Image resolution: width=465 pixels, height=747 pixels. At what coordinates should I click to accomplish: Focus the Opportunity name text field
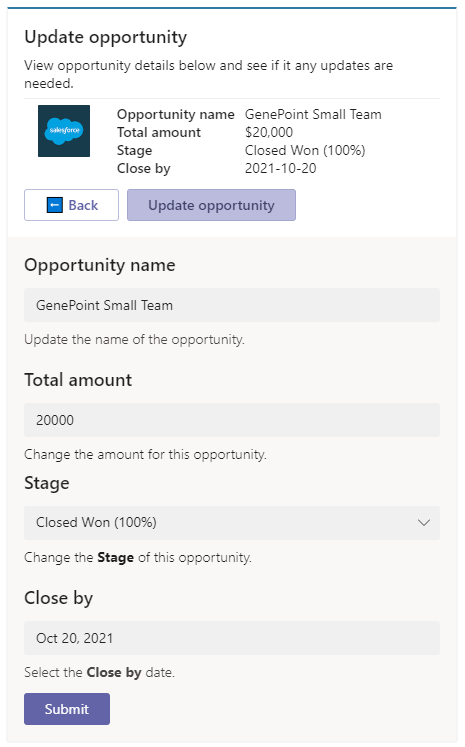(x=232, y=305)
